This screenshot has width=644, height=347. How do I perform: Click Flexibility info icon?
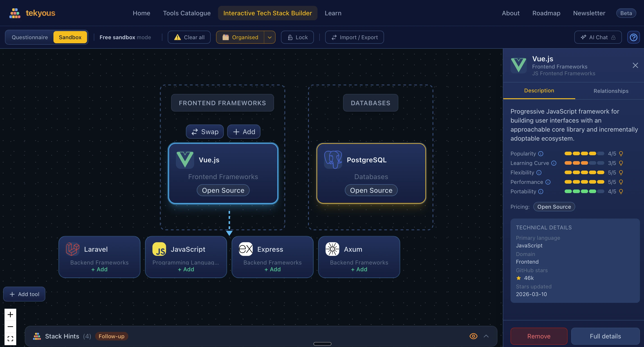click(x=539, y=173)
